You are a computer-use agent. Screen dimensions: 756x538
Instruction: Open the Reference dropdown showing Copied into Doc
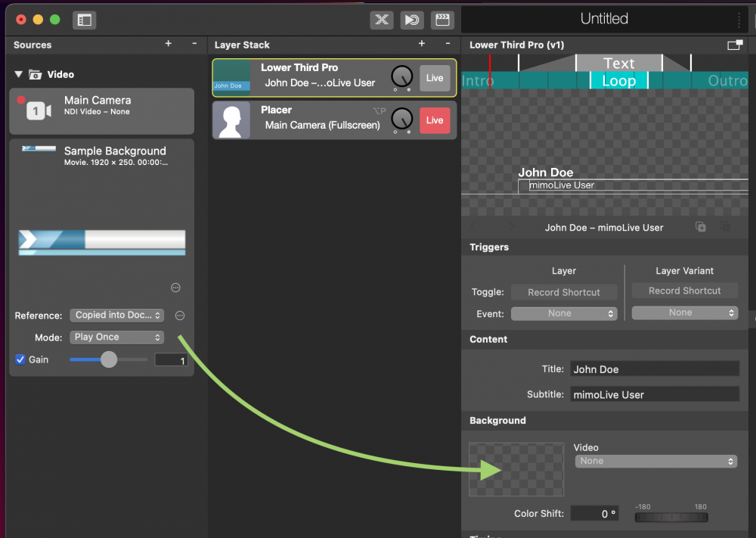tap(116, 315)
